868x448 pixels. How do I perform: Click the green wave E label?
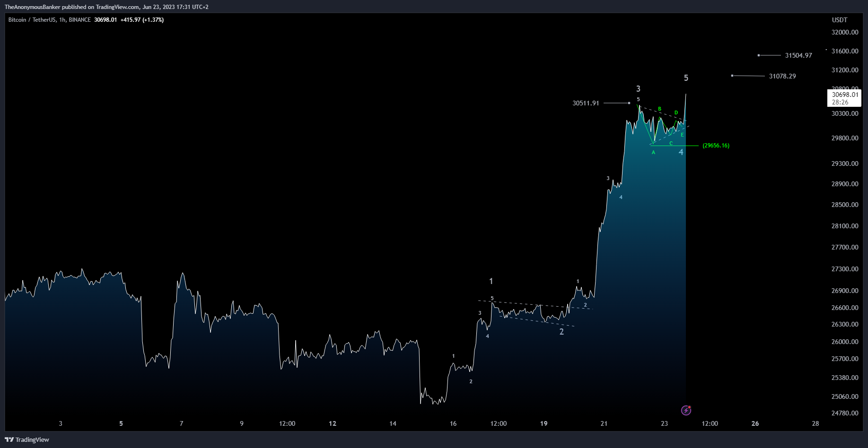tap(682, 135)
